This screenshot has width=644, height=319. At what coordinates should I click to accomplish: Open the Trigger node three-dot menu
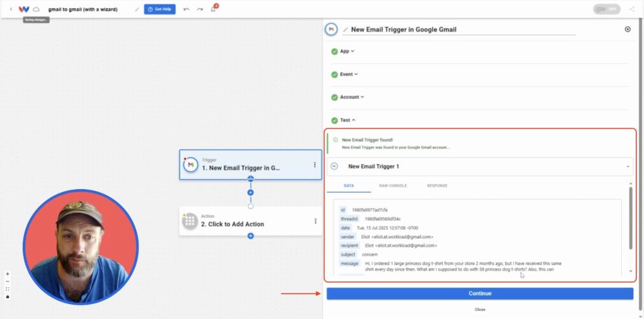(314, 165)
